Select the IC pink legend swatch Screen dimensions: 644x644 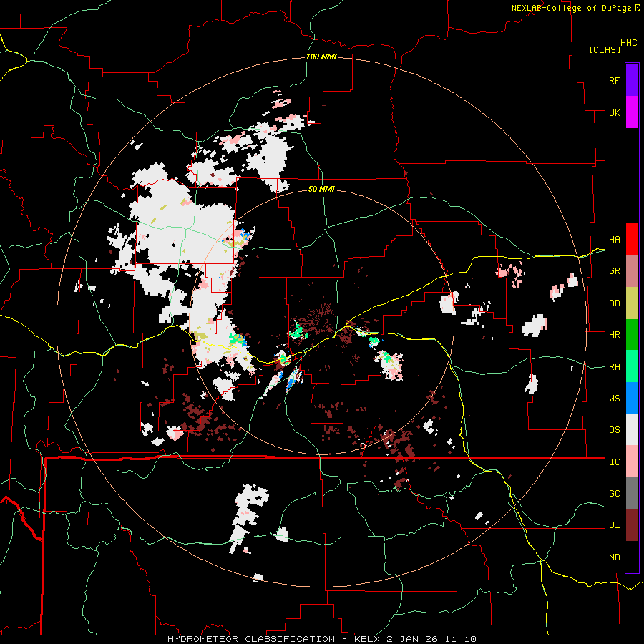click(632, 462)
